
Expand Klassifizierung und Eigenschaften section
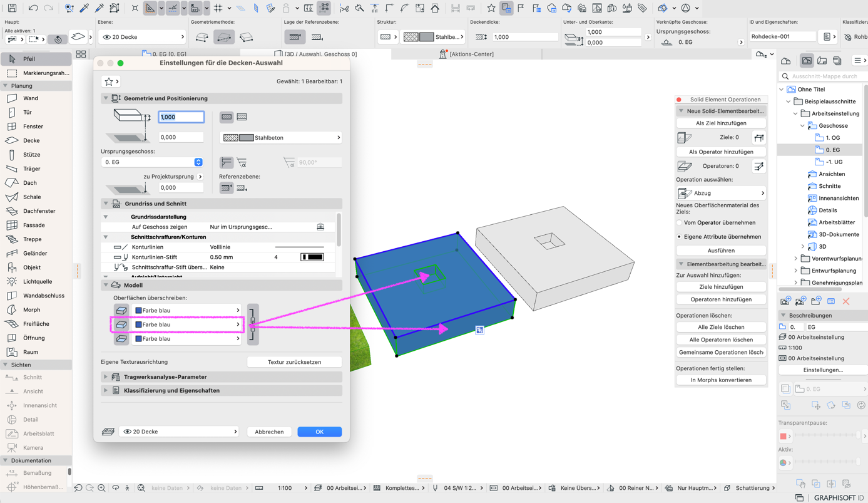(106, 390)
